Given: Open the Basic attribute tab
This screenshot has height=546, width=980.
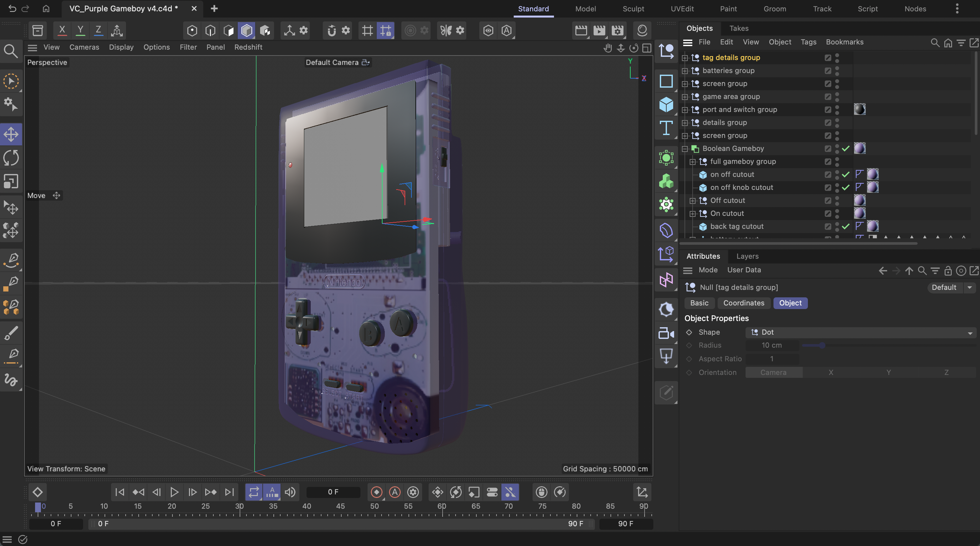Looking at the screenshot, I should 699,303.
